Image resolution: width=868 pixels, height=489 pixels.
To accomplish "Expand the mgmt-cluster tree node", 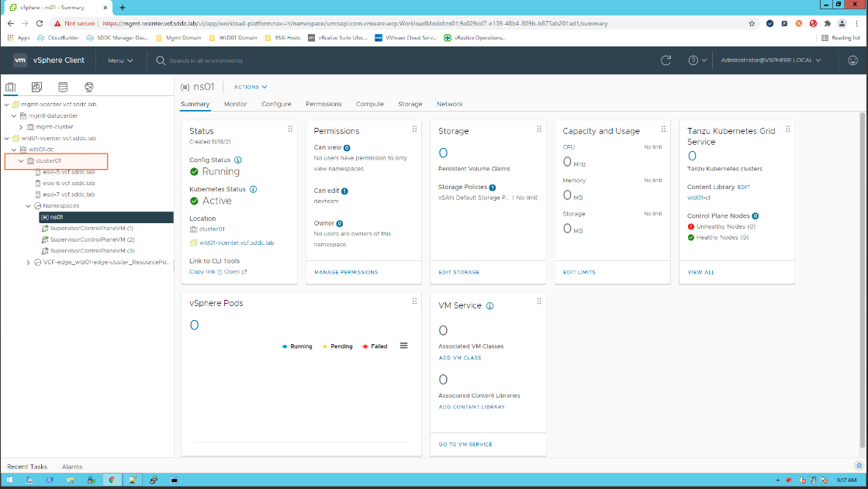I will pyautogui.click(x=21, y=126).
